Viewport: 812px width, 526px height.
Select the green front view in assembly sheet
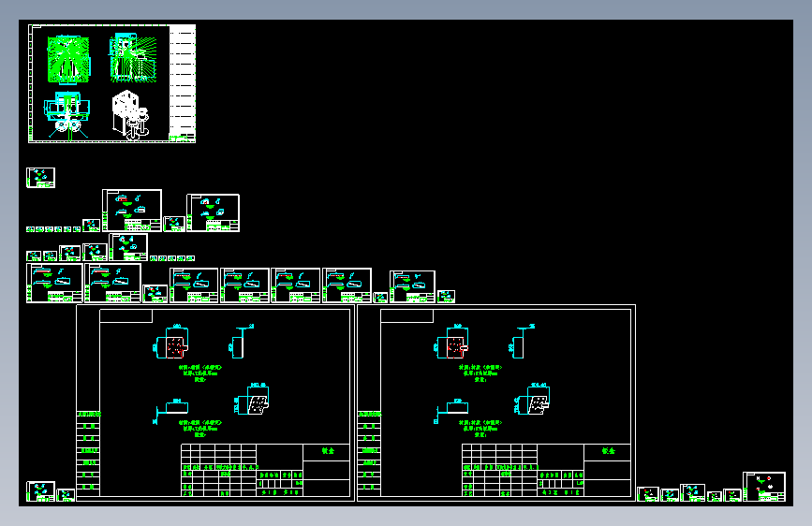[x=68, y=59]
